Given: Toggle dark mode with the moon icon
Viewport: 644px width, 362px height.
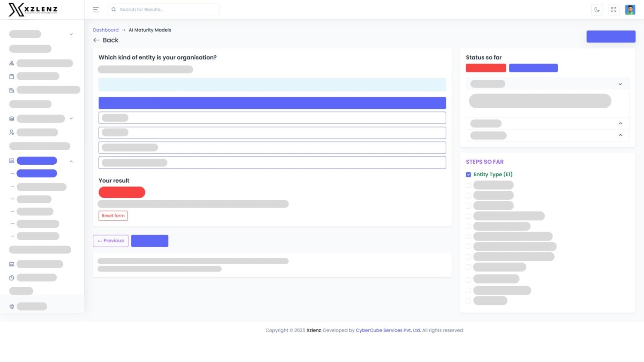Looking at the screenshot, I should (x=597, y=9).
